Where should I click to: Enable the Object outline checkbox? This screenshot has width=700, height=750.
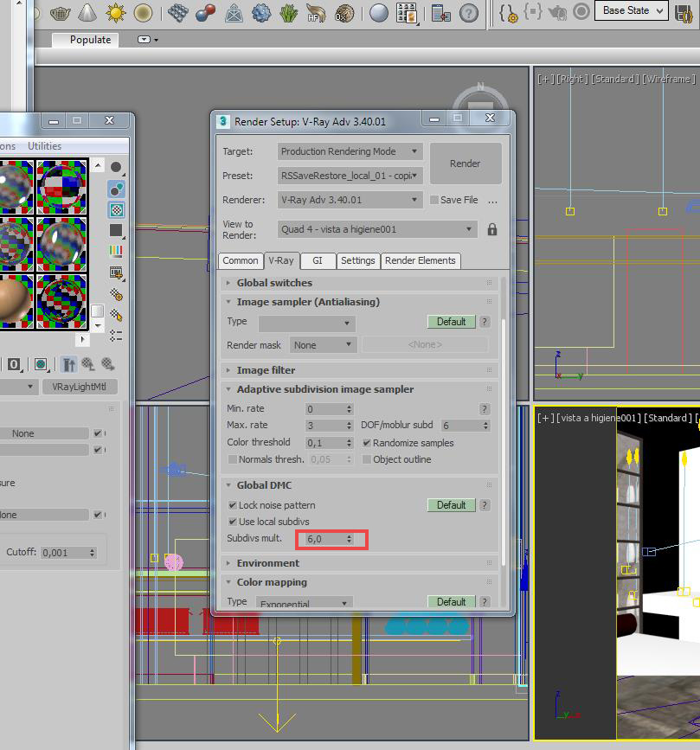(367, 459)
